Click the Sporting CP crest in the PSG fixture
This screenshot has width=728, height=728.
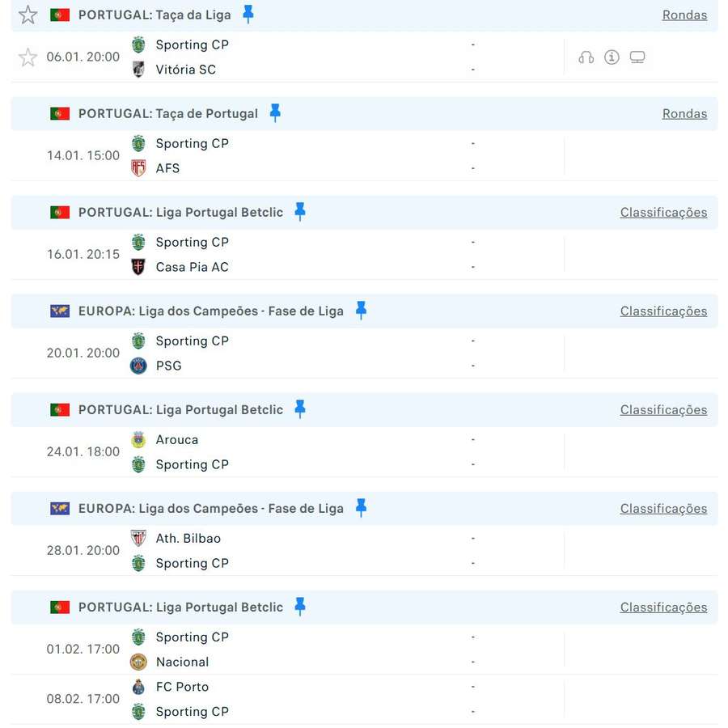(138, 341)
